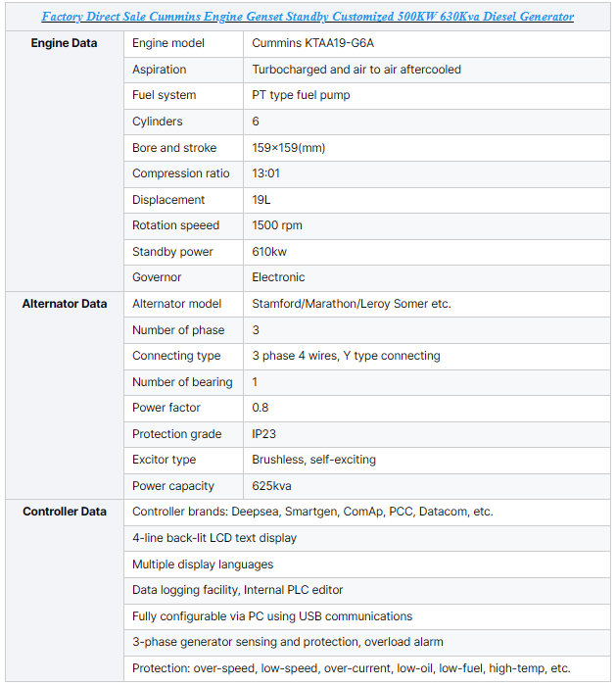Select the Brushless, self-exciting excitor cell
616x686 pixels.
pos(427,461)
